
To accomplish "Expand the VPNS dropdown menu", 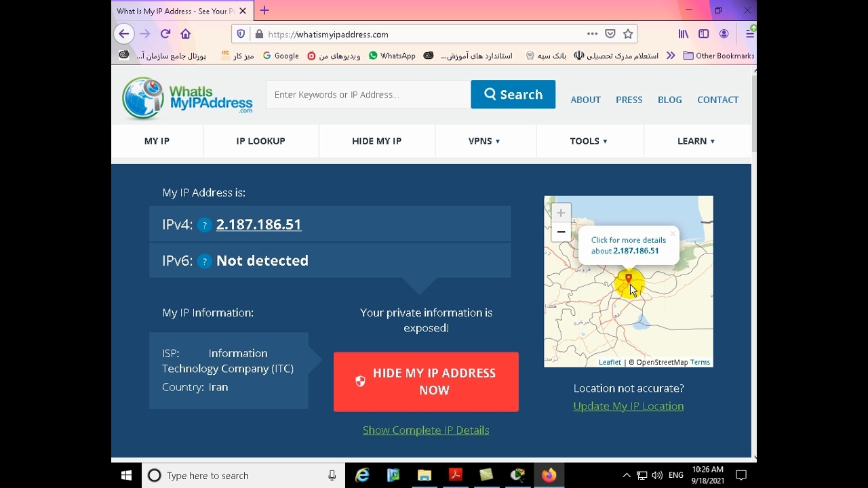I will click(x=484, y=141).
